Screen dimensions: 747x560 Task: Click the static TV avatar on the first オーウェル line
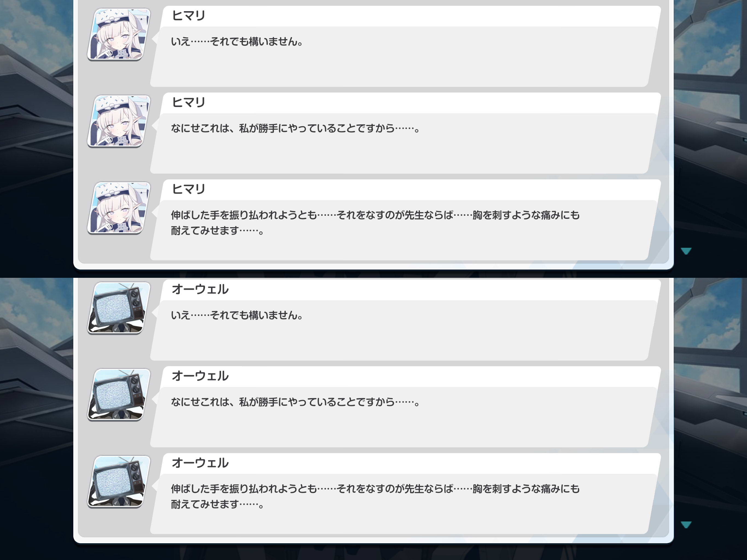click(119, 308)
